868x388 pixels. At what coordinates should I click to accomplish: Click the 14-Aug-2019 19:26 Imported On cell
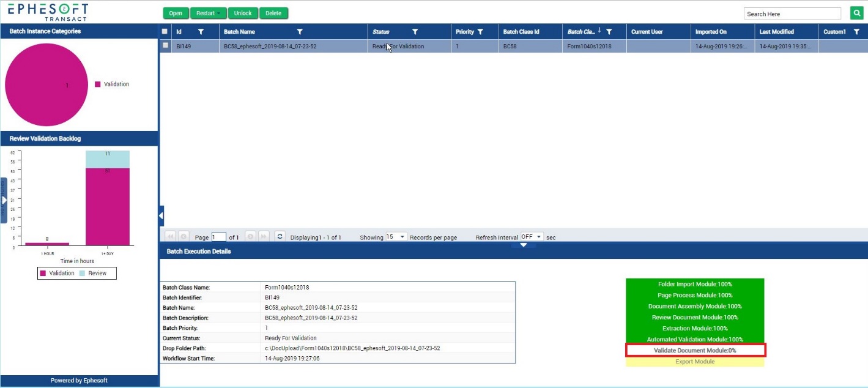coord(721,46)
